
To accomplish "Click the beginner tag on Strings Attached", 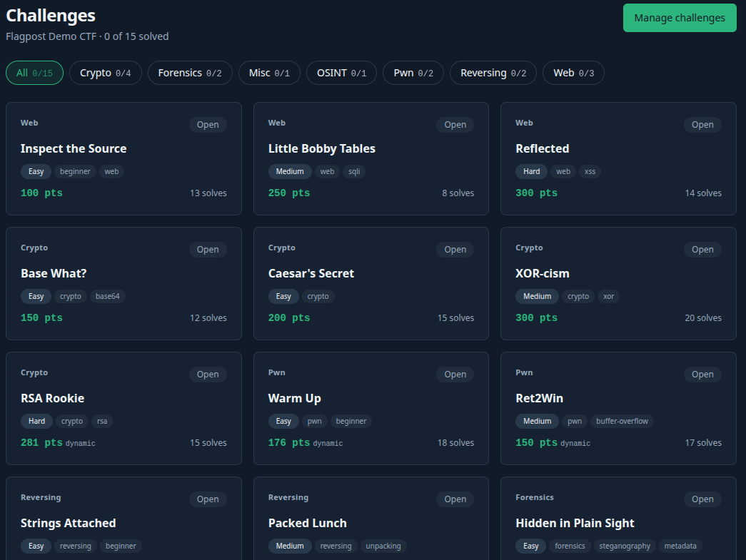I will [121, 546].
